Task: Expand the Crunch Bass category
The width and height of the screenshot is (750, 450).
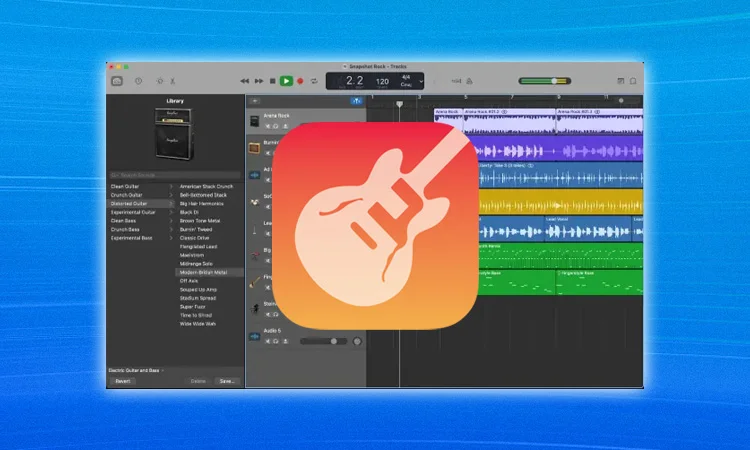Action: click(x=171, y=230)
